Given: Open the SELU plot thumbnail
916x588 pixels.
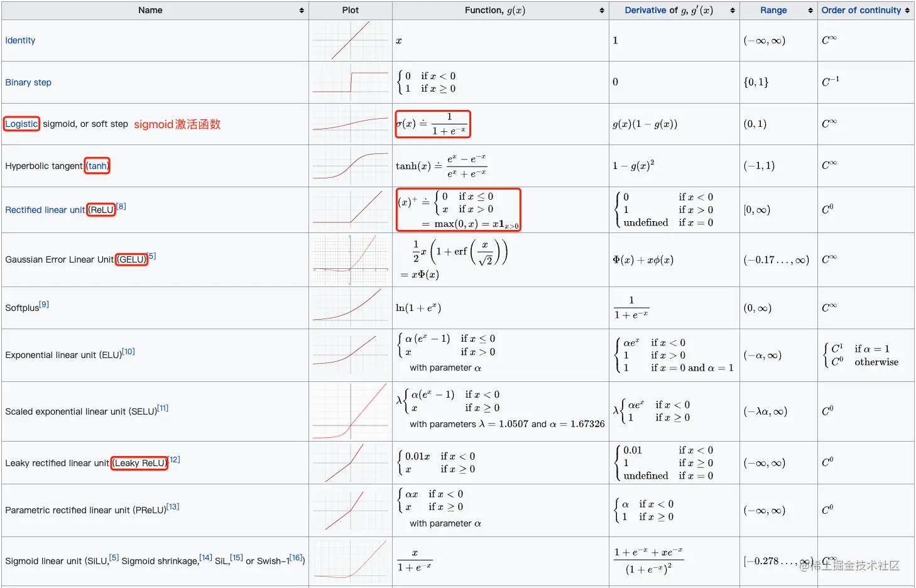Looking at the screenshot, I should (351, 411).
